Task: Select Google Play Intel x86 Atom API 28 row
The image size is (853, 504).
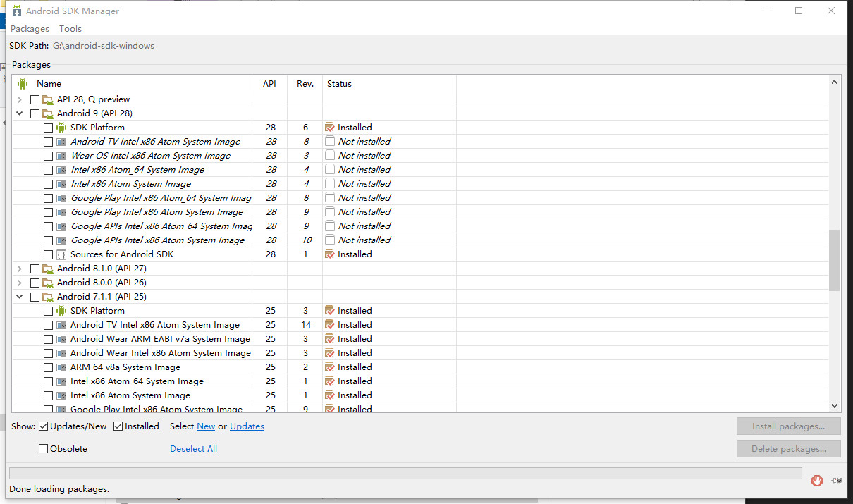Action: click(x=422, y=212)
